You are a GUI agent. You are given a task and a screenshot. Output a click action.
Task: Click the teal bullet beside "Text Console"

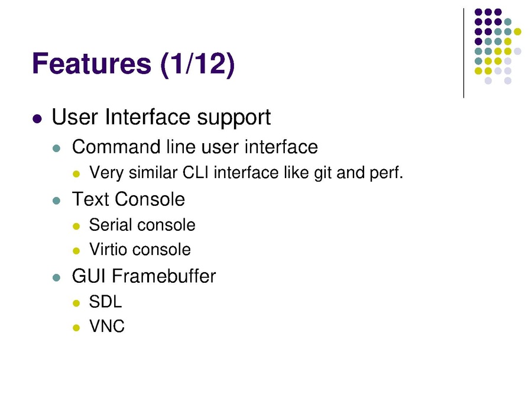click(57, 201)
